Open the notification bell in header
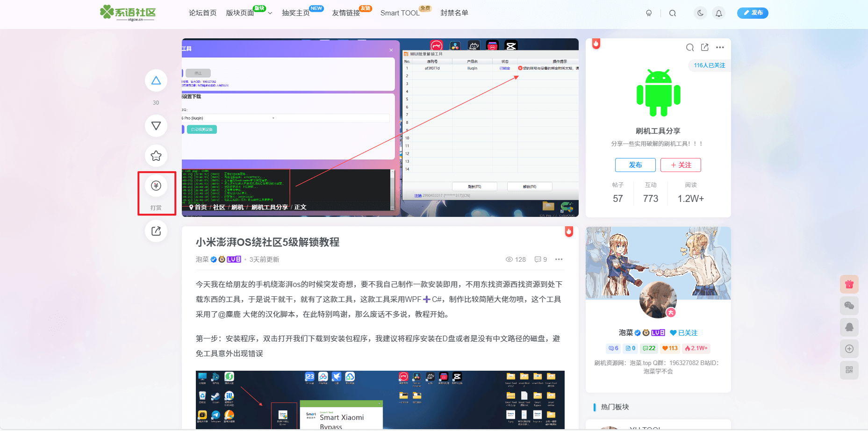 click(719, 13)
